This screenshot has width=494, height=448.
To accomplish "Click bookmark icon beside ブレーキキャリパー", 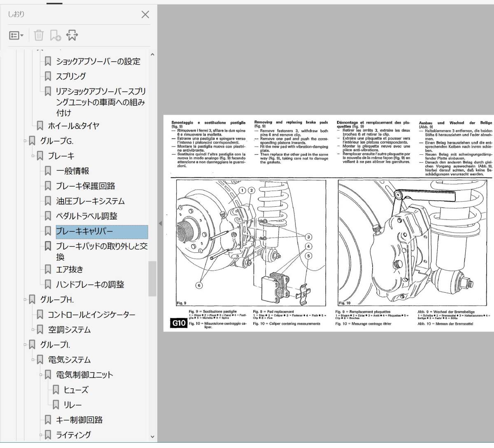I will (48, 231).
